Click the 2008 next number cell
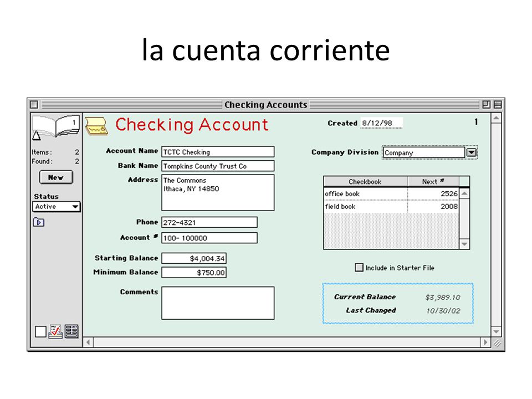Image resolution: width=532 pixels, height=399 pixels. pyautogui.click(x=433, y=206)
